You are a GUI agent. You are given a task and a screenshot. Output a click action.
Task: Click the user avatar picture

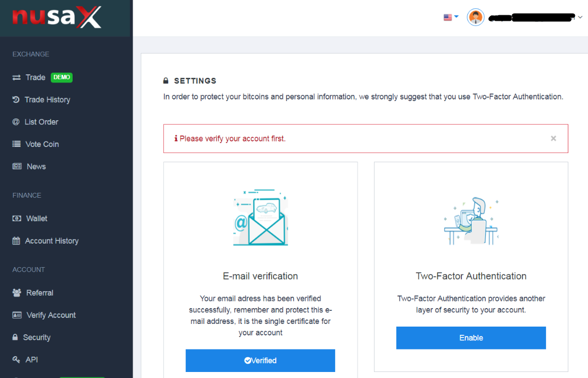coord(476,17)
